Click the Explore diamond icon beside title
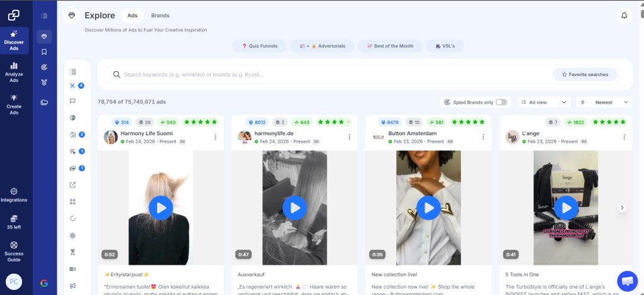The image size is (644, 295). (x=72, y=16)
